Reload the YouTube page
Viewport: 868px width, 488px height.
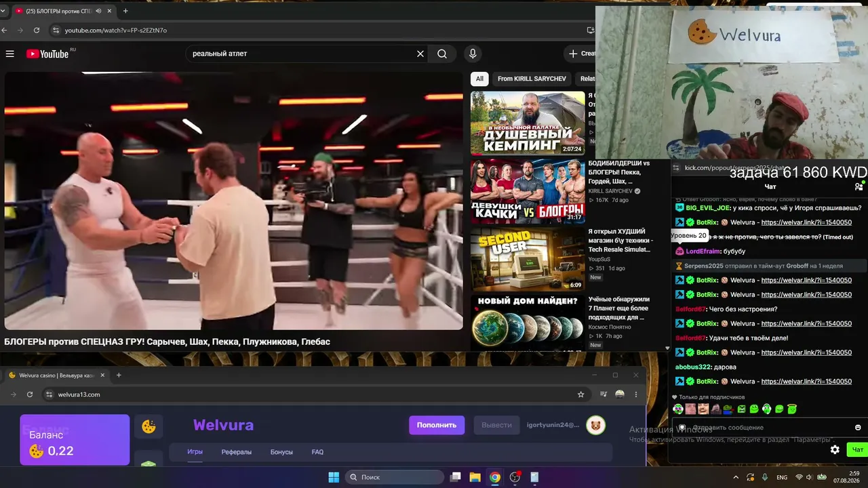point(37,30)
